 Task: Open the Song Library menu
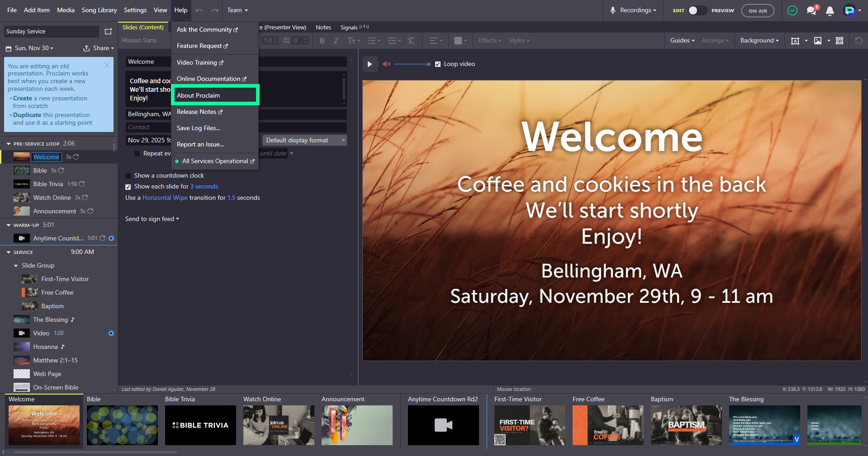(x=99, y=10)
